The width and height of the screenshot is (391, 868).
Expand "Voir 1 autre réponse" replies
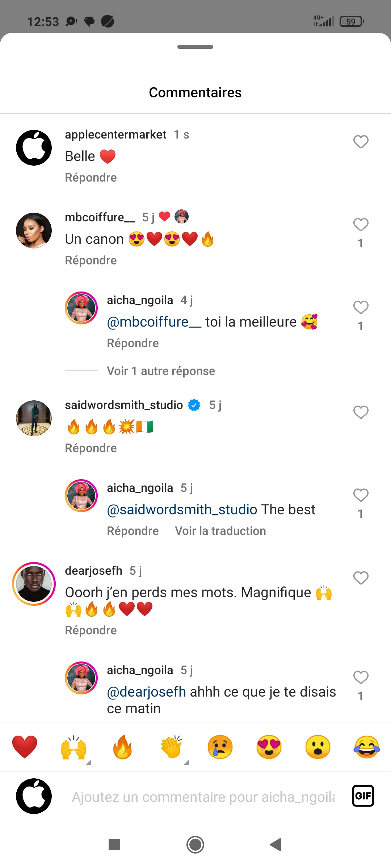click(x=161, y=371)
